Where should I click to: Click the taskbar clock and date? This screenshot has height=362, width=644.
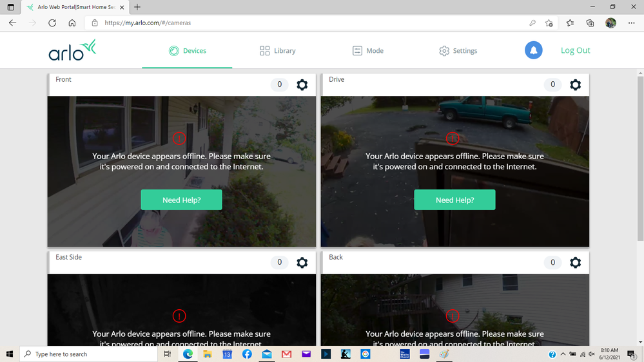tap(609, 354)
